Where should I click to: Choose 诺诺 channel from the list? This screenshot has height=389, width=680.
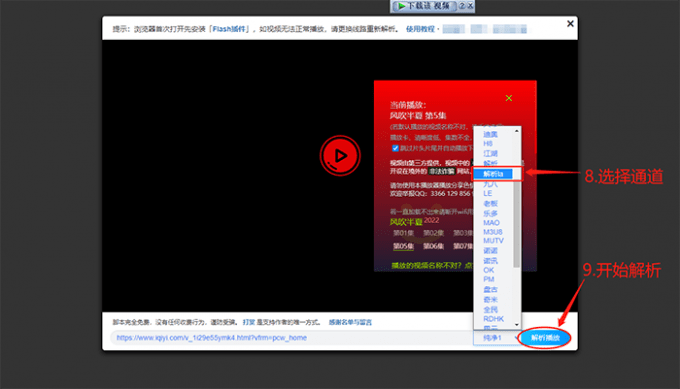(490, 251)
